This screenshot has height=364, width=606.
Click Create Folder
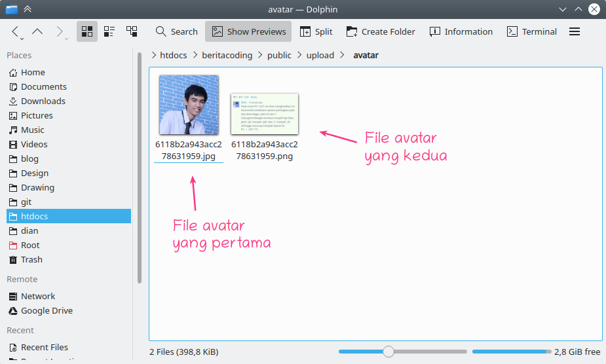[381, 31]
